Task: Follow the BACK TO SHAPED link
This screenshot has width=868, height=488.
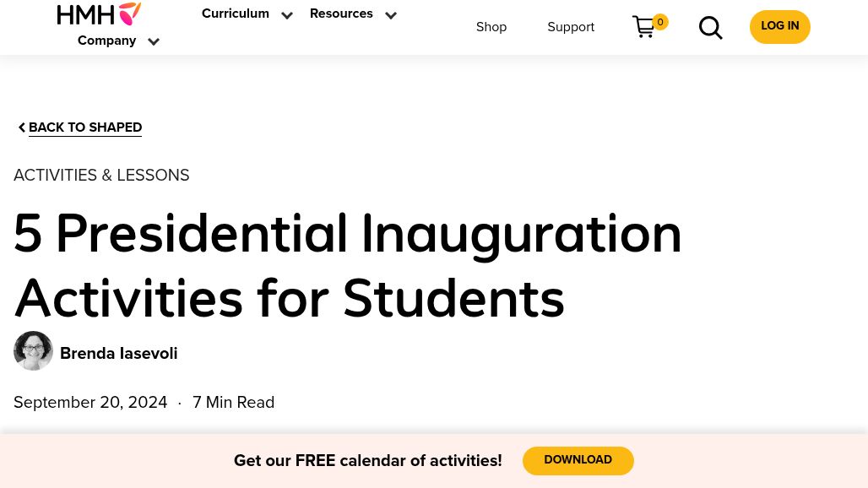Action: (85, 128)
